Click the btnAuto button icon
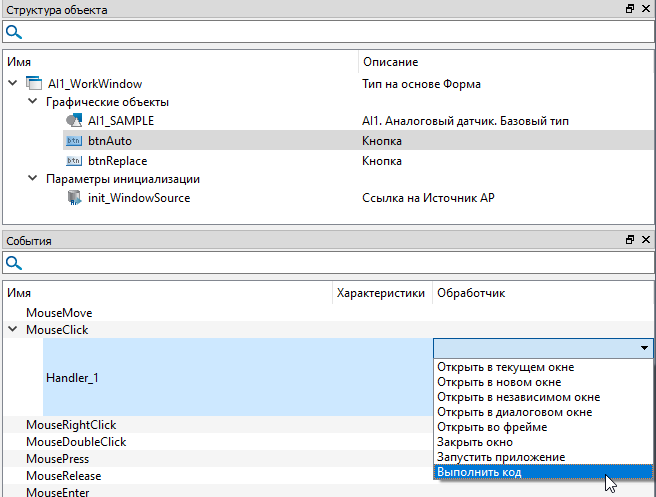The width and height of the screenshot is (656, 497). (72, 141)
